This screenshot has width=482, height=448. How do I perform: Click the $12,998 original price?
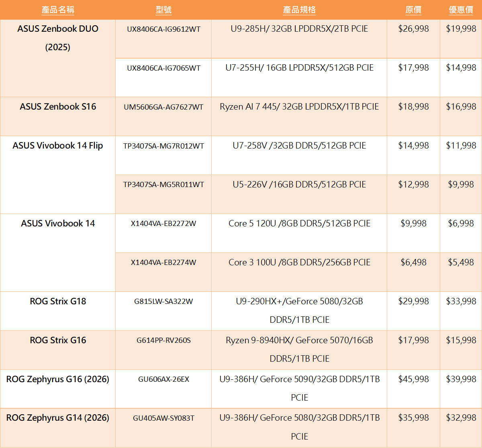413,185
